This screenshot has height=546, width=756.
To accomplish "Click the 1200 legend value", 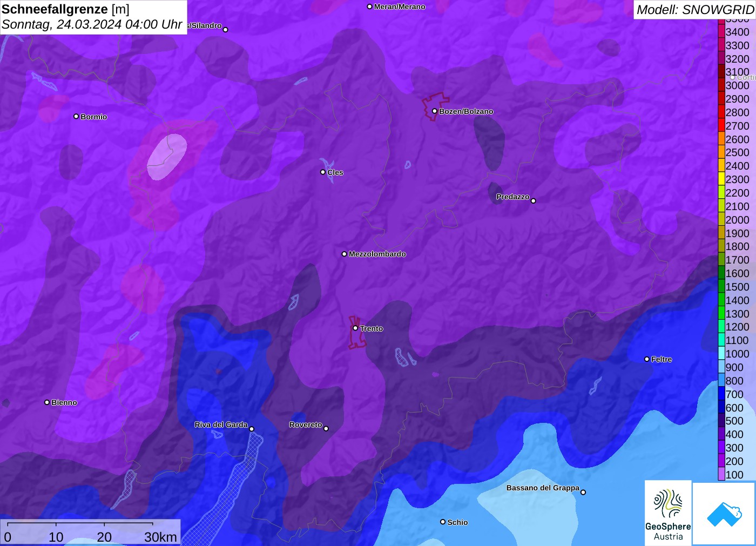I will [x=737, y=327].
